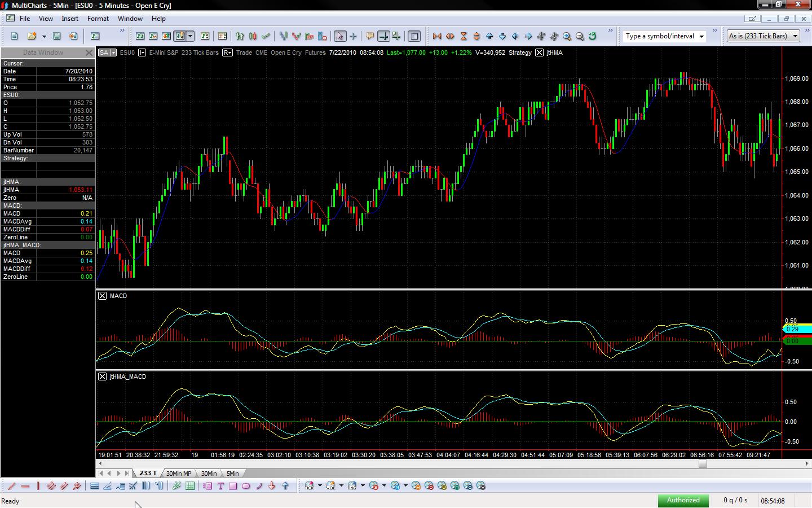Click the Authorized status indicator
Screen dimensions: 812x508
pyautogui.click(x=683, y=500)
